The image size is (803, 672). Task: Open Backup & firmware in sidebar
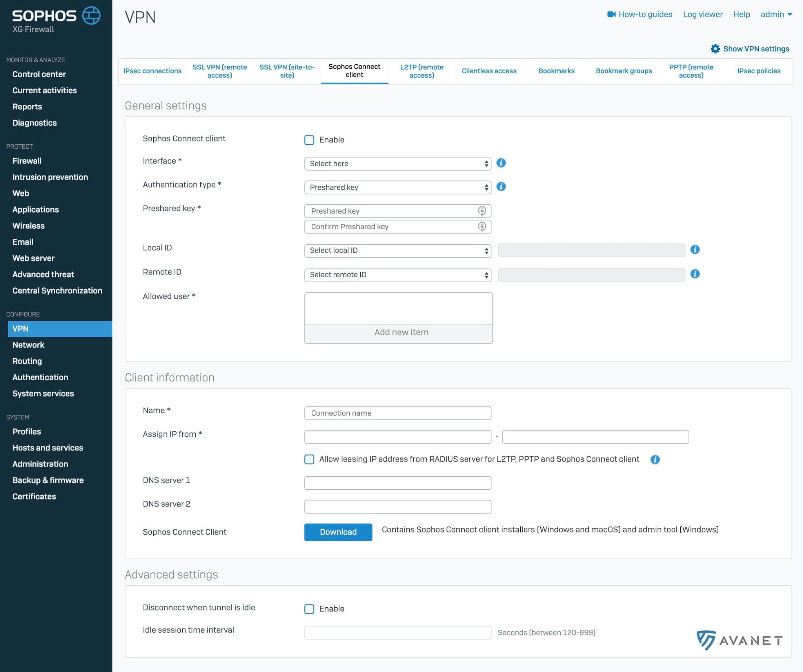click(48, 480)
